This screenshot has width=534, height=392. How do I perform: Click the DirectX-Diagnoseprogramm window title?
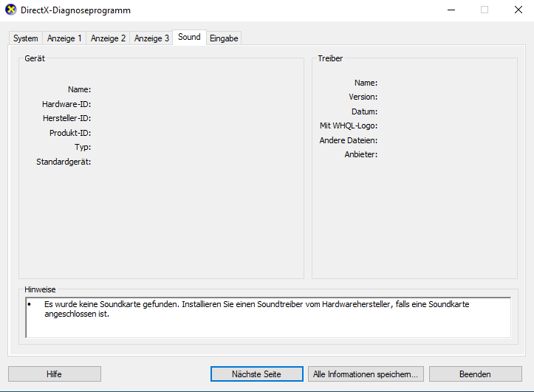(75, 10)
